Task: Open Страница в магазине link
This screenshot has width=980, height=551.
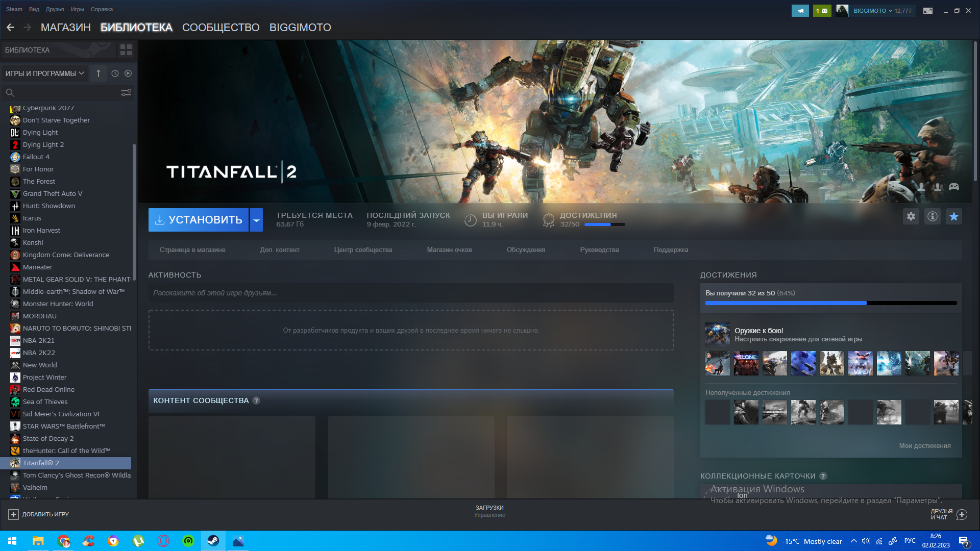Action: point(192,250)
